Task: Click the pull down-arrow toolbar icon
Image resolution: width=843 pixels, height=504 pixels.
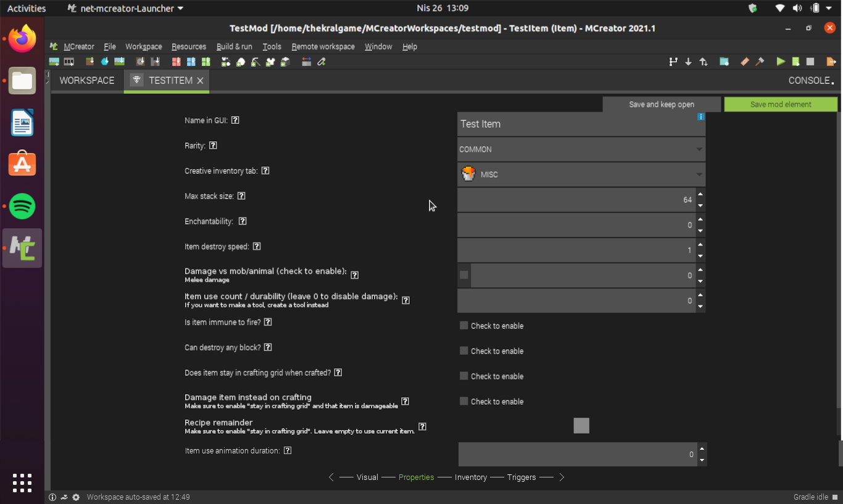Action: 688,62
